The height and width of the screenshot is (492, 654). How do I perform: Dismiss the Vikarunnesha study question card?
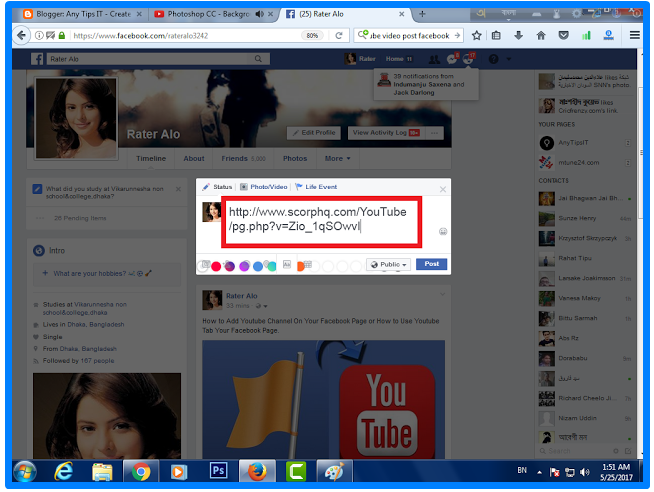[178, 189]
